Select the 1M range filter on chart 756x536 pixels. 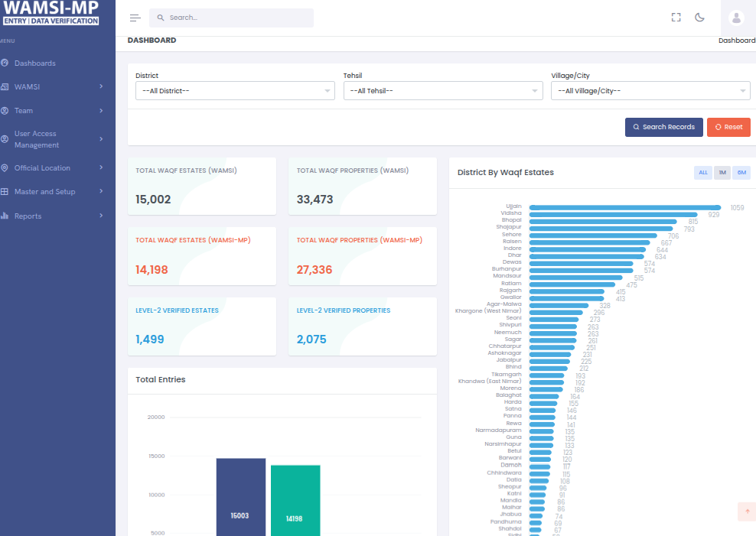point(722,173)
